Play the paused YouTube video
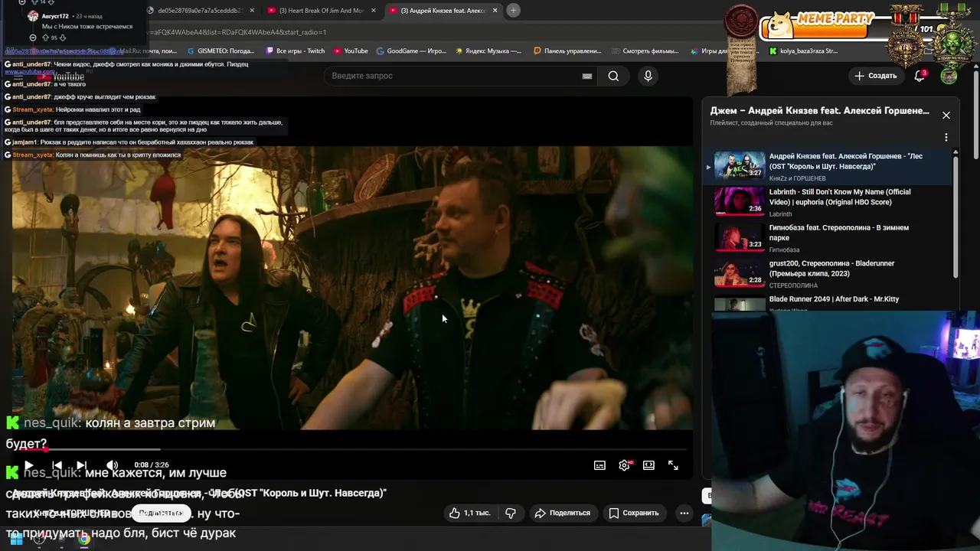The height and width of the screenshot is (551, 980). click(29, 465)
